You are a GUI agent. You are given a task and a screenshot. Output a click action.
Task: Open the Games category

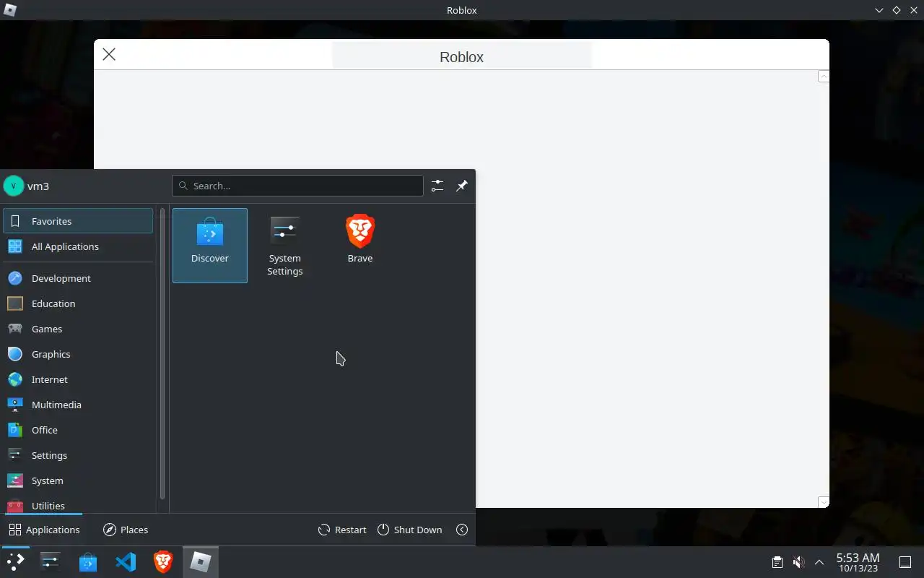pos(78,329)
